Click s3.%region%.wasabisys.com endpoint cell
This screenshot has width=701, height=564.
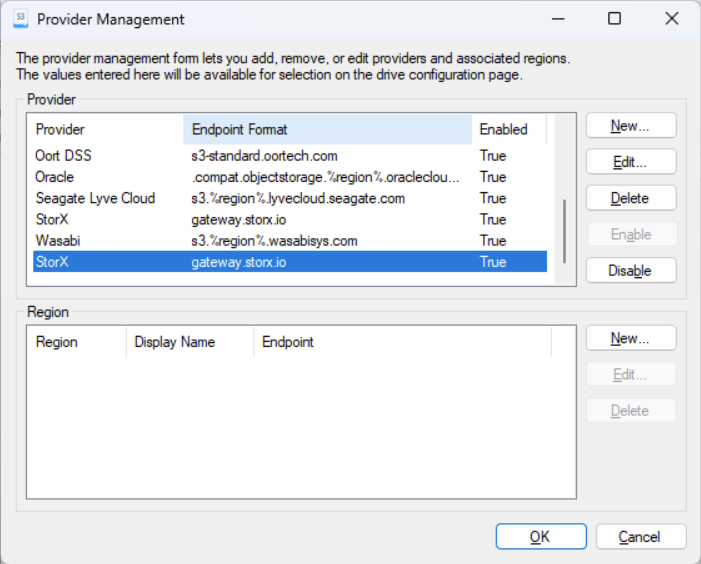[x=274, y=240]
